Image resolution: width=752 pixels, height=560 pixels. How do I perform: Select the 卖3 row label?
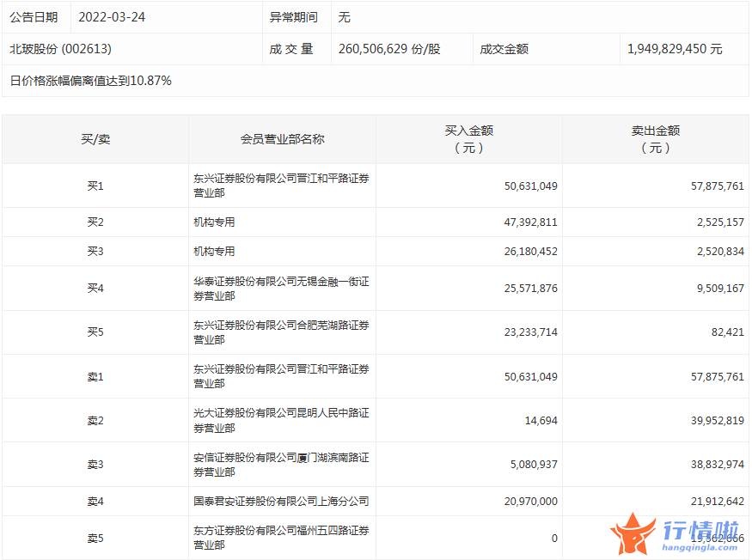click(95, 464)
